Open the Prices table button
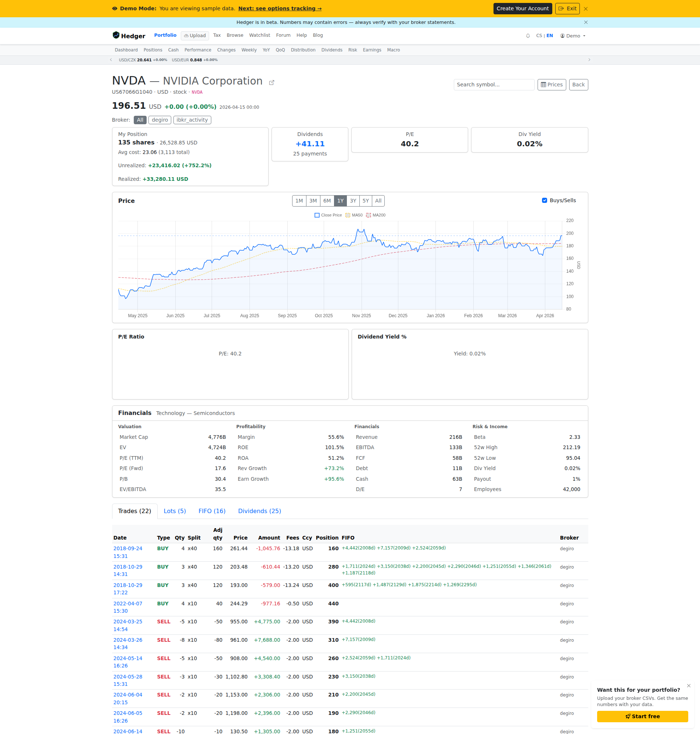Viewport: 700px width, 734px height. 552,85
